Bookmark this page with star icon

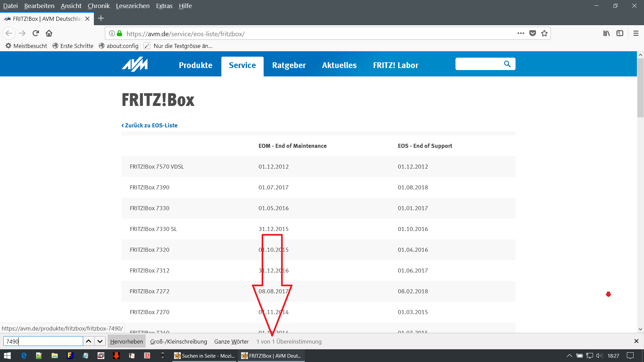(x=544, y=33)
